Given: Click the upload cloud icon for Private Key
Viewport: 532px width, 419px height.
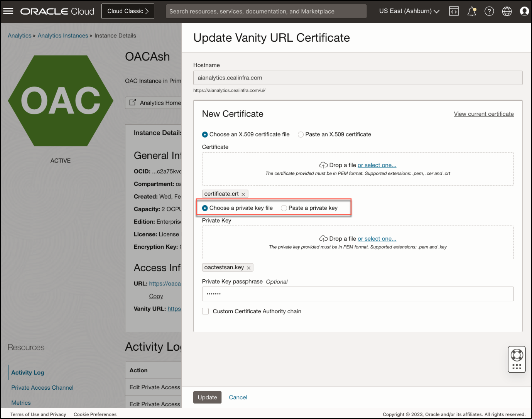Looking at the screenshot, I should [323, 239].
